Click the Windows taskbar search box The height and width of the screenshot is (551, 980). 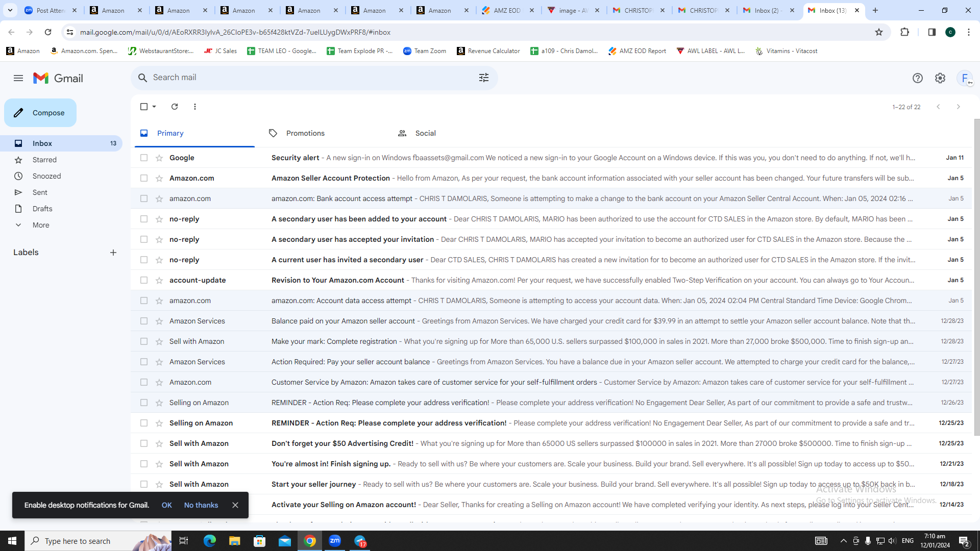coord(98,541)
